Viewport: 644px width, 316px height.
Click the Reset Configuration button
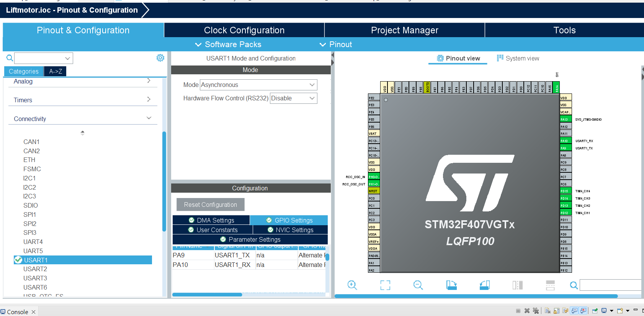pos(211,205)
